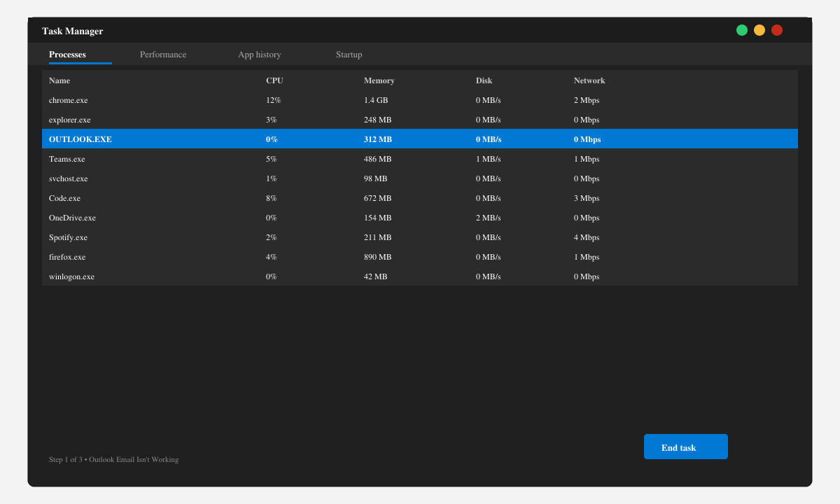This screenshot has width=840, height=504.
Task: Switch to the Performance tab
Action: click(x=163, y=55)
